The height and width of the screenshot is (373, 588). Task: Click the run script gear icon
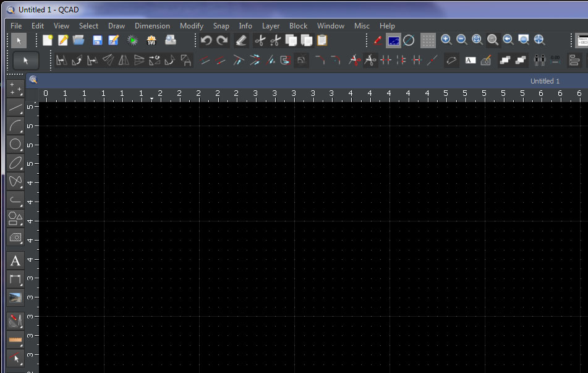(132, 40)
